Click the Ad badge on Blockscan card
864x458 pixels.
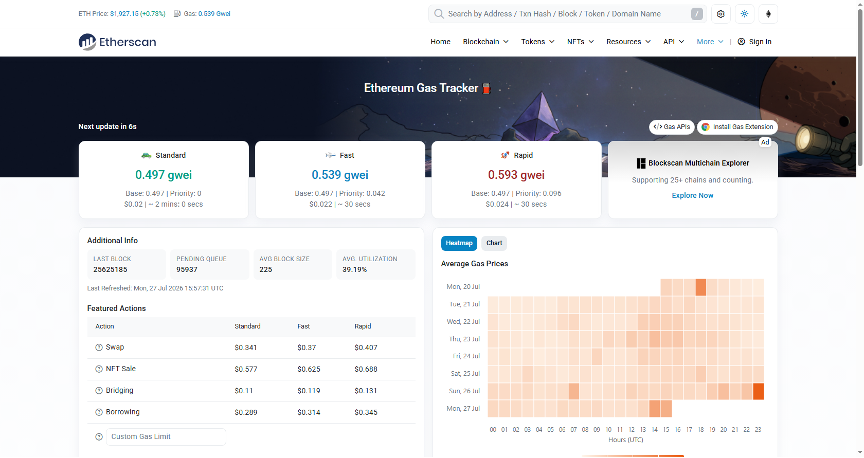click(x=765, y=142)
